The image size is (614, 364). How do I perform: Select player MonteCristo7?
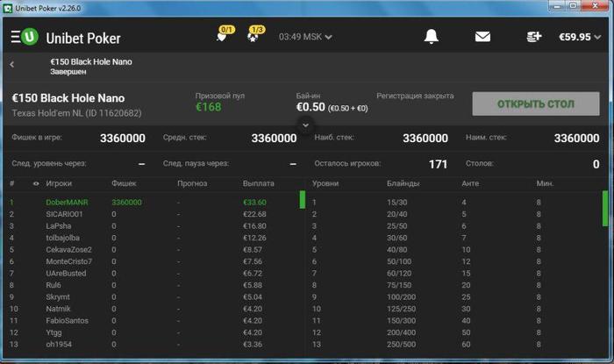[69, 261]
